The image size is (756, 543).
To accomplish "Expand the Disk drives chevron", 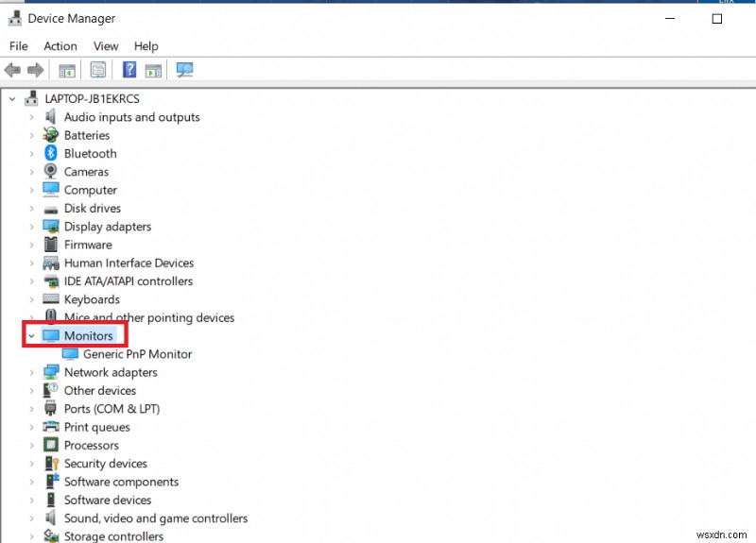I will point(32,208).
